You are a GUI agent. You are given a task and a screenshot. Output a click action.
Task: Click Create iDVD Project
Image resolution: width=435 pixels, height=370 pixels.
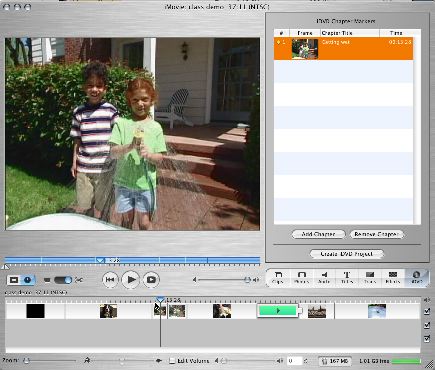pyautogui.click(x=347, y=254)
